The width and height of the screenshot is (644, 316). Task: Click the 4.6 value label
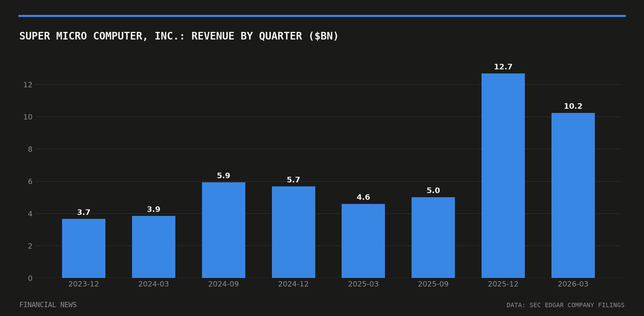tap(363, 197)
